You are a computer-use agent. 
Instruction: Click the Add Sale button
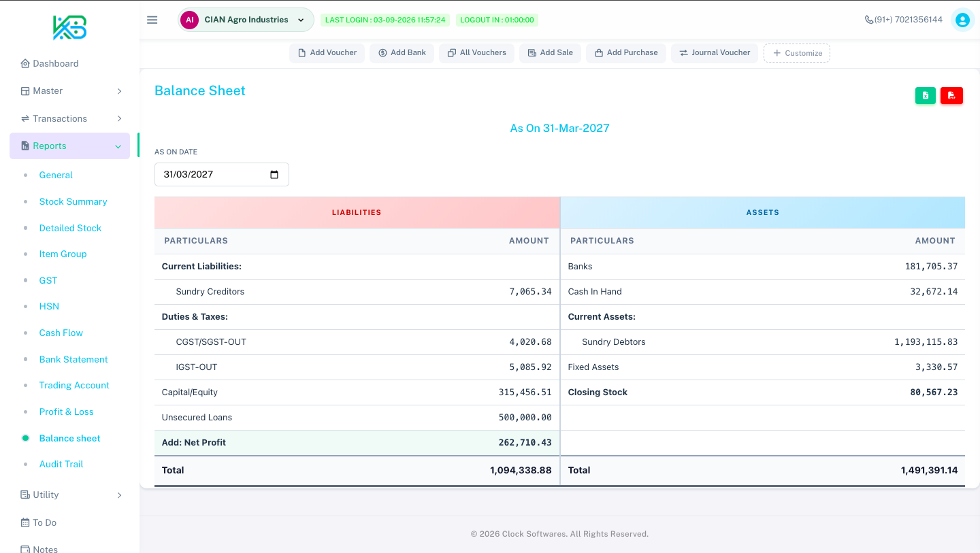(x=551, y=53)
